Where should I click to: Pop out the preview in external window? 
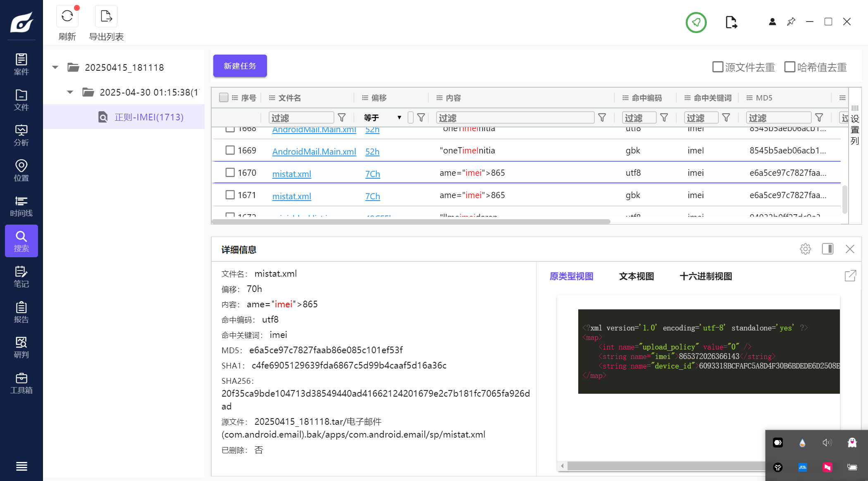850,276
